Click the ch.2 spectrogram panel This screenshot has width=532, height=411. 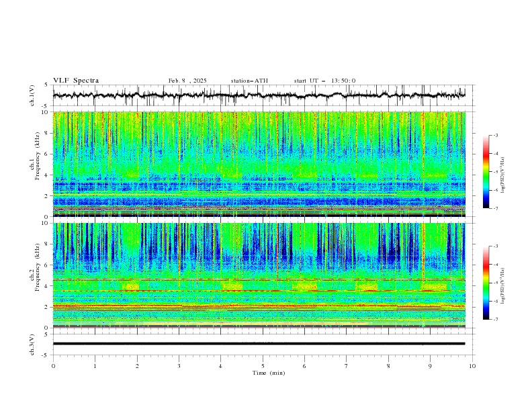tap(259, 275)
